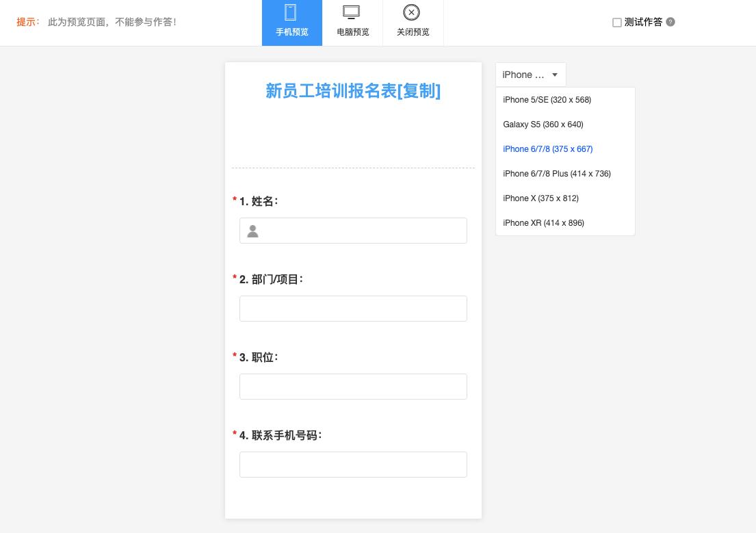This screenshot has width=756, height=533.
Task: Switch to the 手机预览 tab
Action: [291, 23]
